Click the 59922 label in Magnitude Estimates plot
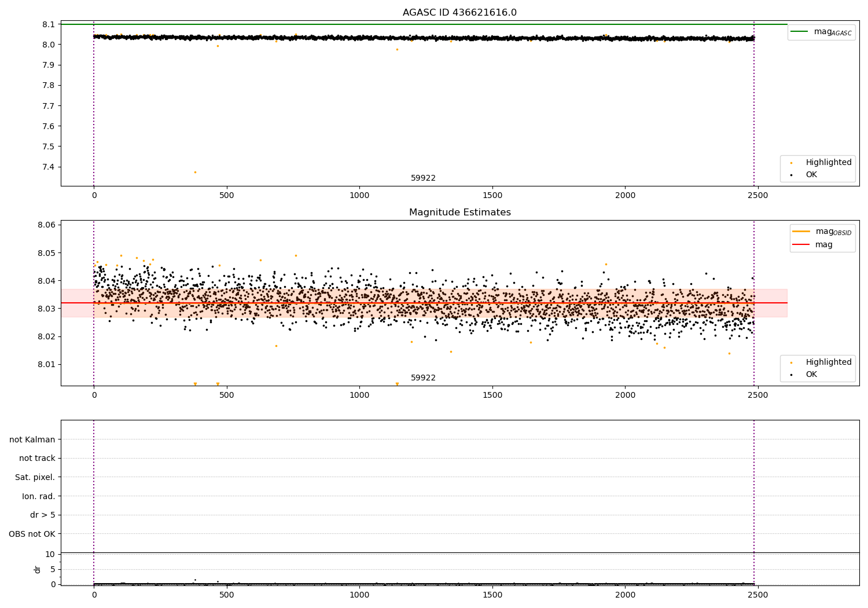The width and height of the screenshot is (868, 608). [423, 378]
